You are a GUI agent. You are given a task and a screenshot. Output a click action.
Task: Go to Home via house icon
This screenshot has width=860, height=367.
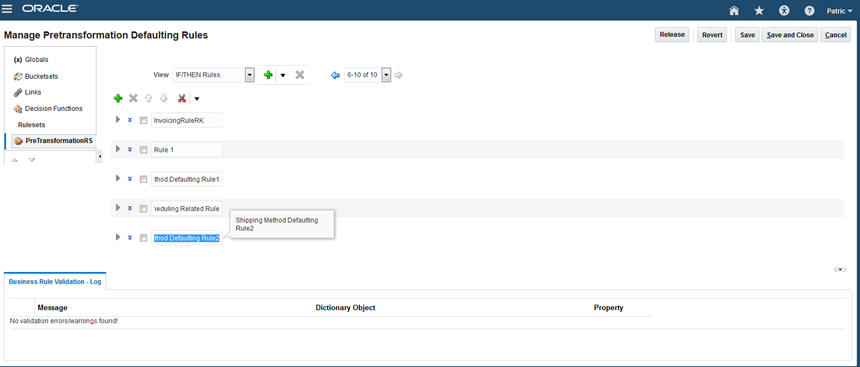point(734,10)
